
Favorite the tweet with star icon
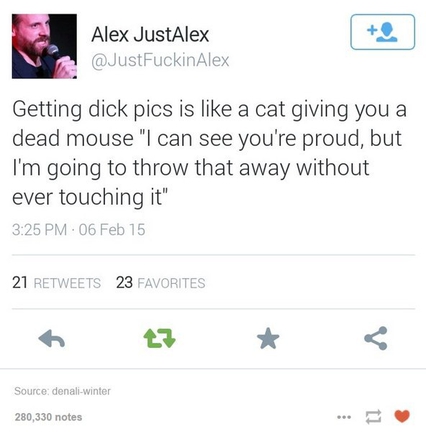pyautogui.click(x=268, y=338)
